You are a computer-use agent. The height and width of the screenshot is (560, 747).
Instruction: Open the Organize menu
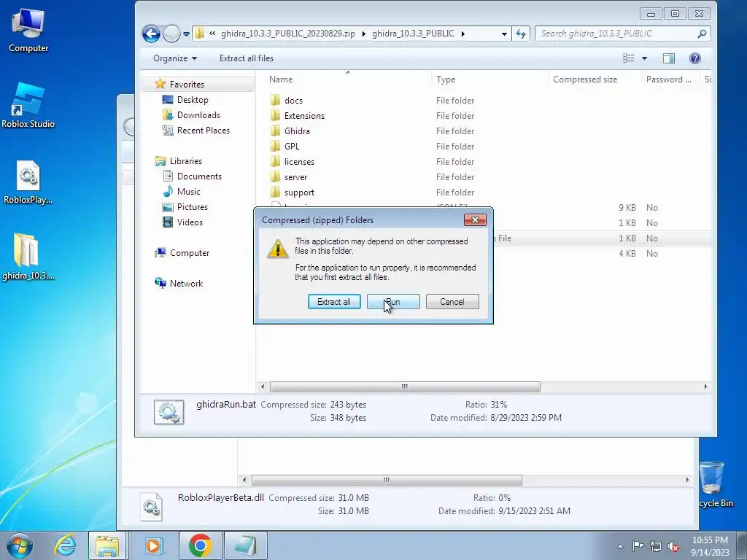(x=175, y=58)
